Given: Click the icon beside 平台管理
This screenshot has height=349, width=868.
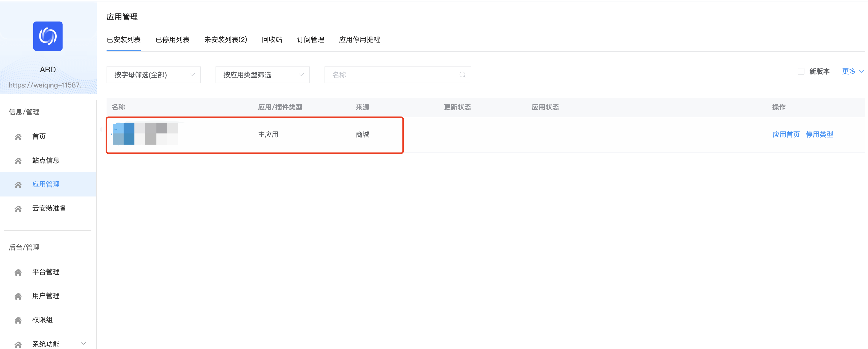Looking at the screenshot, I should [18, 272].
